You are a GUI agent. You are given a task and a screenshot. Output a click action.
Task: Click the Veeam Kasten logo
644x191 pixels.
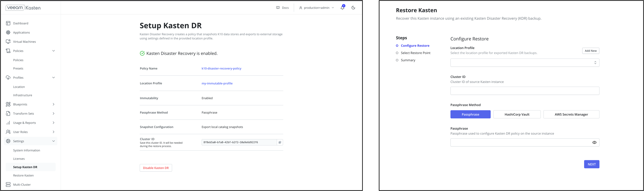(x=23, y=8)
